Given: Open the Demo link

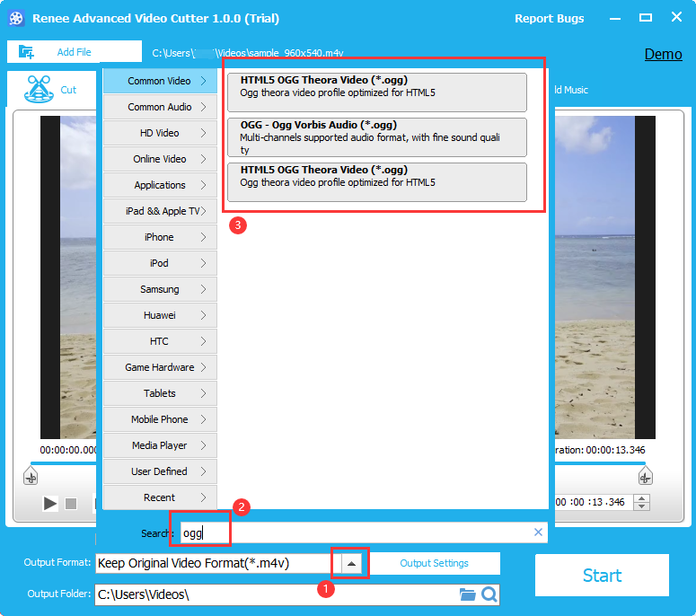Looking at the screenshot, I should (x=663, y=54).
